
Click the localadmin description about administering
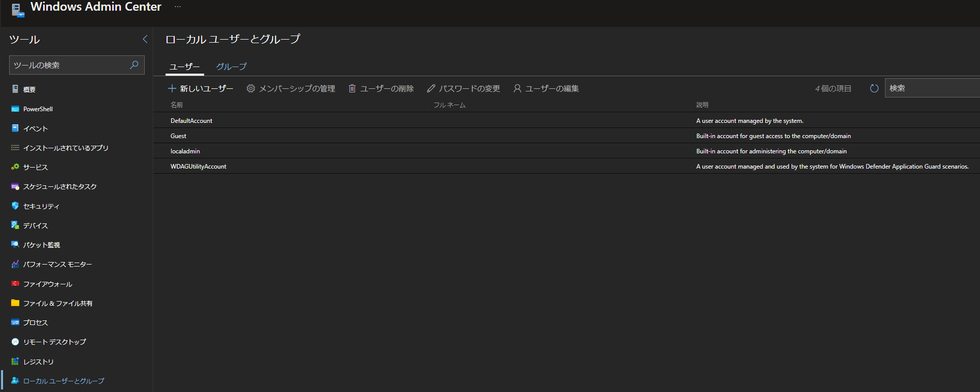[x=771, y=151]
